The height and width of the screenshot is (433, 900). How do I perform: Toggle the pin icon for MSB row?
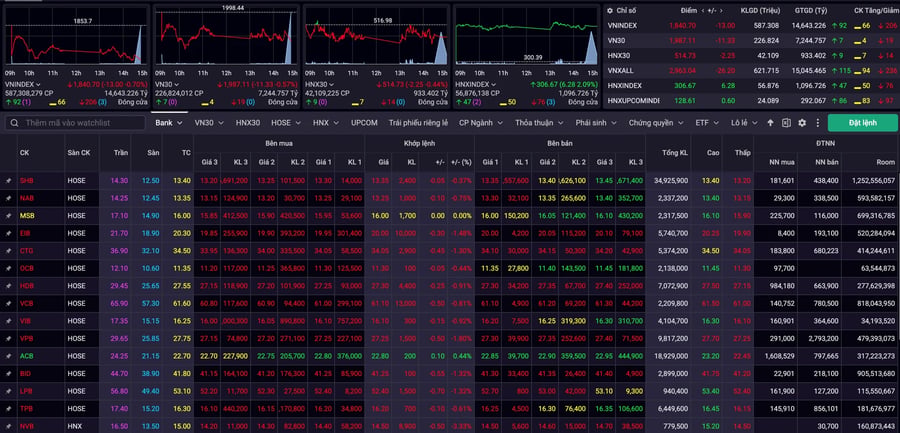point(9,215)
